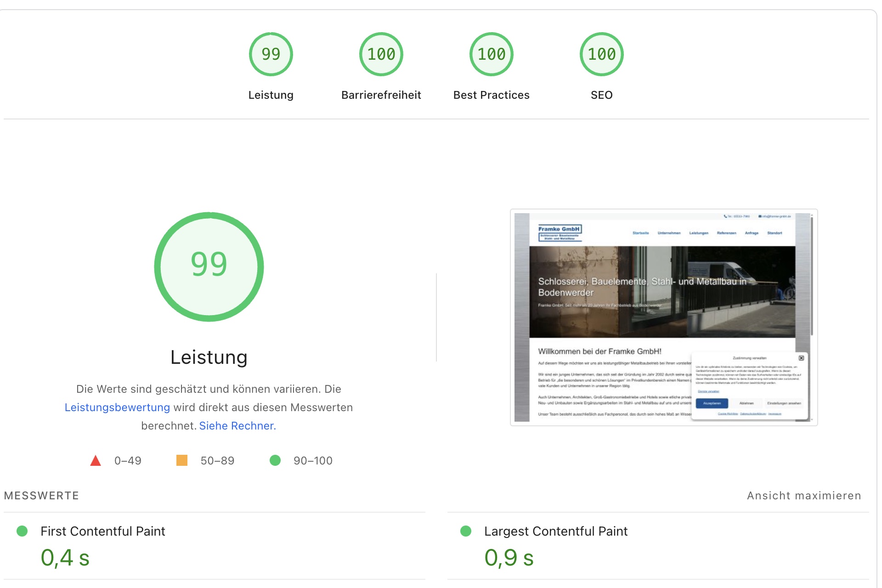Close the Zustimmung verwalten dialog with the X

(802, 358)
